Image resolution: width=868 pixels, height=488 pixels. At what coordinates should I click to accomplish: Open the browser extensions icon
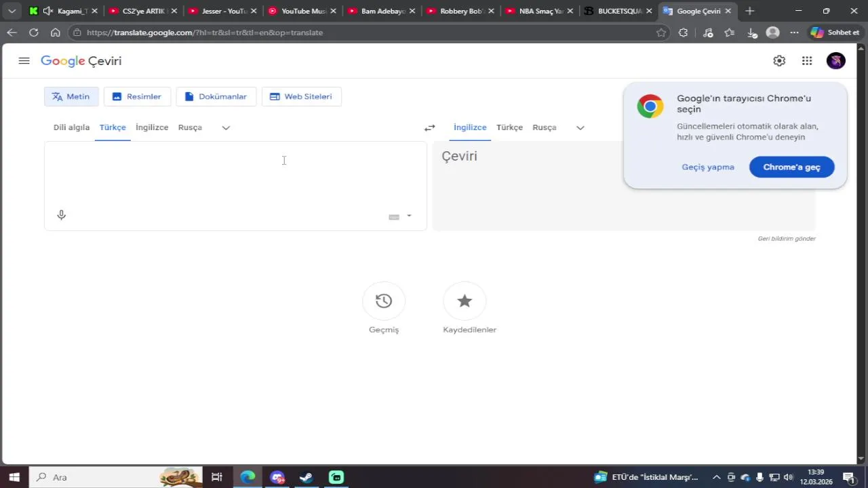(683, 33)
